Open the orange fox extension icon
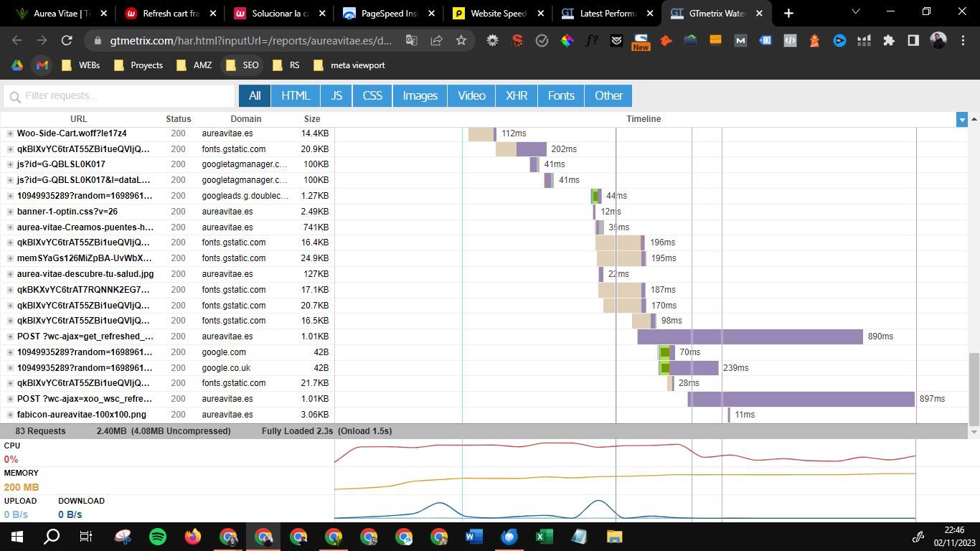980x551 pixels. coord(666,41)
